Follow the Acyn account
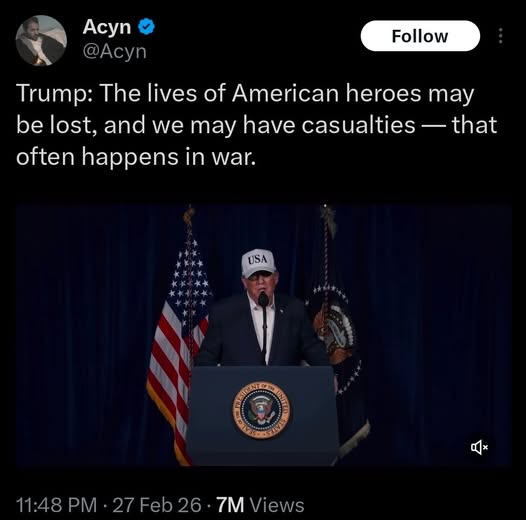This screenshot has width=526, height=520. pos(420,36)
